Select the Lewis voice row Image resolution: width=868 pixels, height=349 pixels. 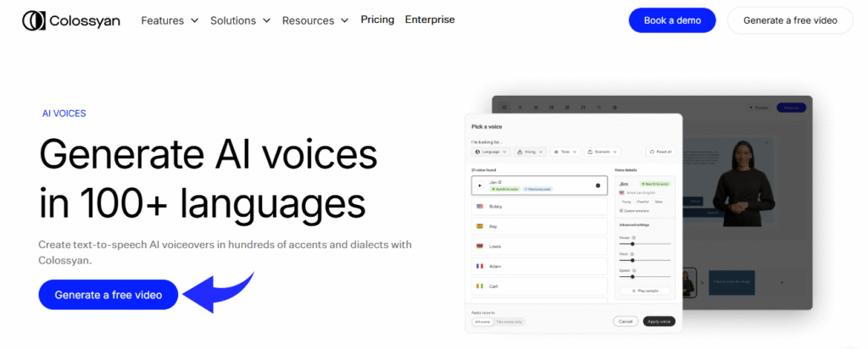(x=539, y=247)
